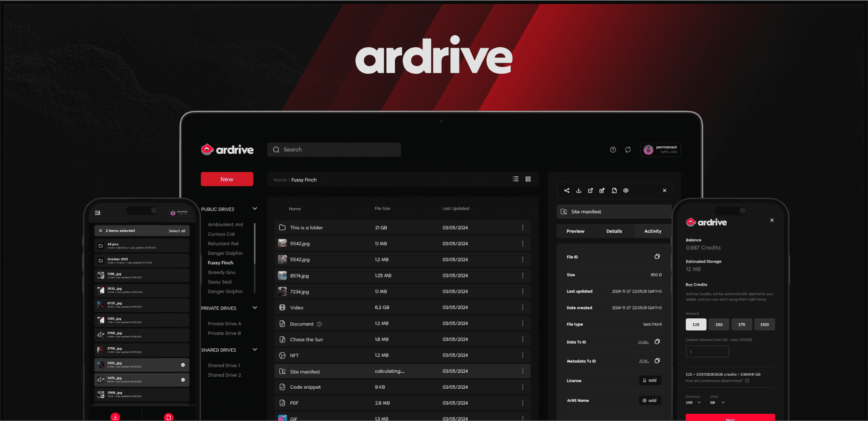The width and height of the screenshot is (868, 421).
Task: Add an ArNS Name
Action: tap(650, 400)
